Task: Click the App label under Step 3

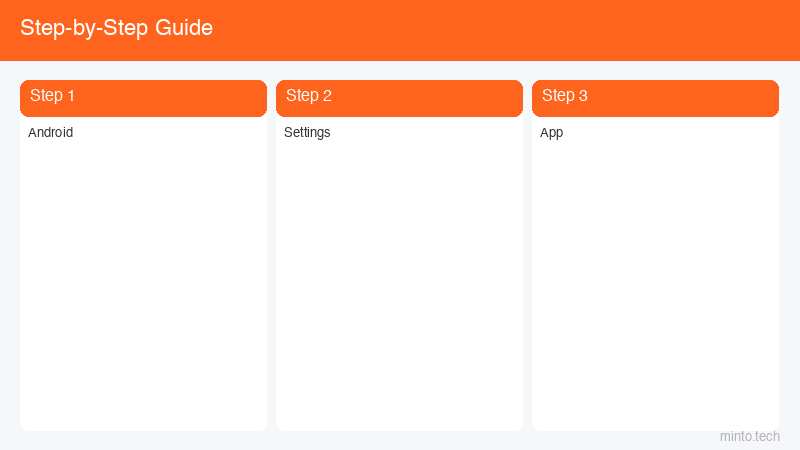Action: point(552,133)
